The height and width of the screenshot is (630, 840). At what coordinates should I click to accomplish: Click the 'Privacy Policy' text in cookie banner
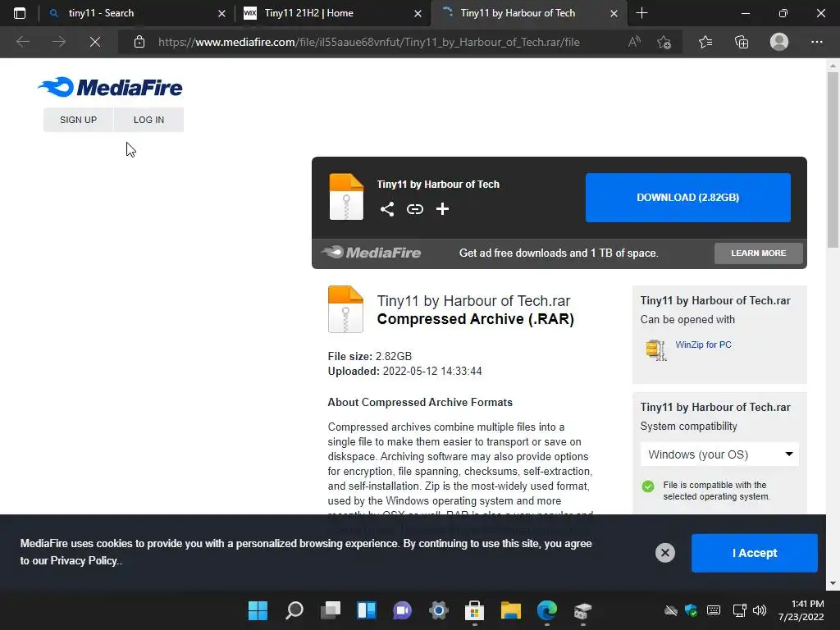84,560
